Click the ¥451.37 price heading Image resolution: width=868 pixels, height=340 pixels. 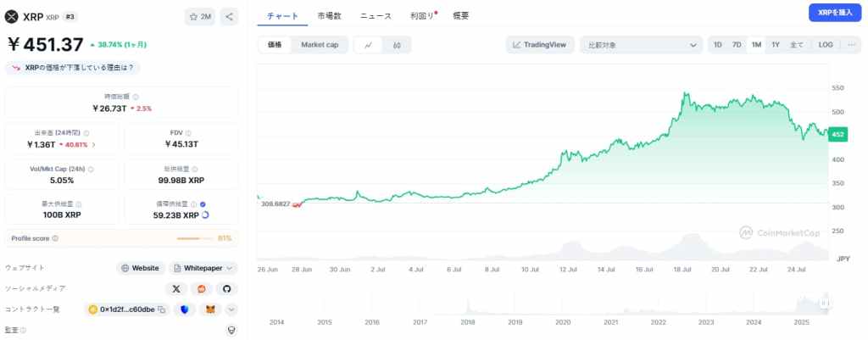tap(45, 44)
